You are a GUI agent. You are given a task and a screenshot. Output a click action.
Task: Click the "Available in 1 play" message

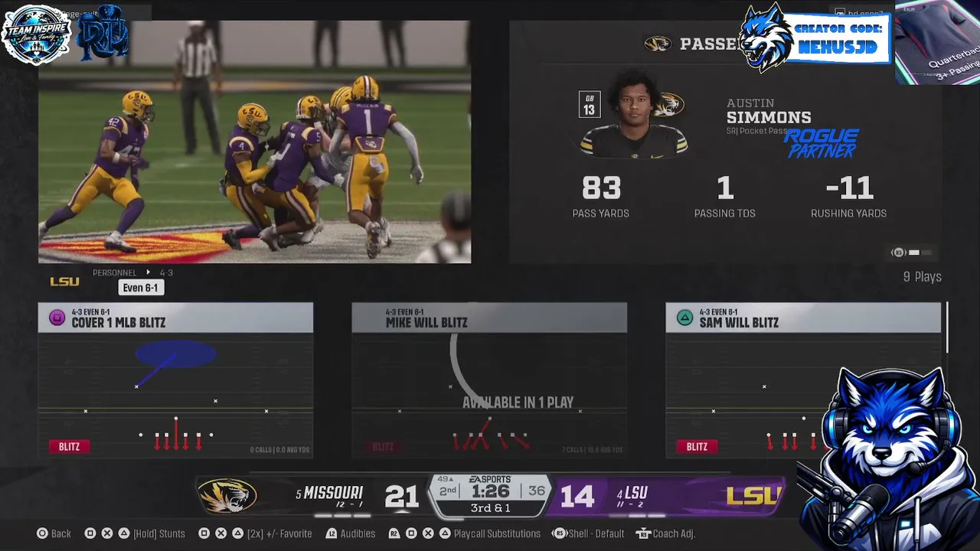(x=518, y=403)
